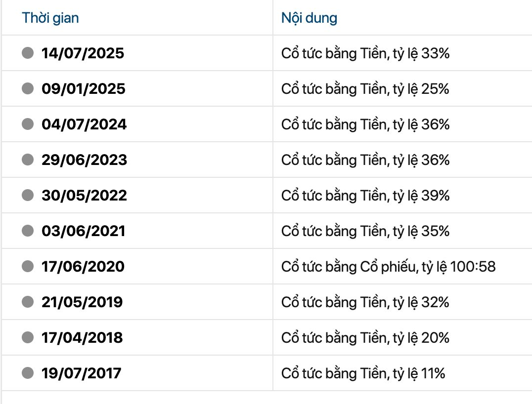Click the bullet marker for 21/05/2019
Screen dimensions: 532x404
tap(28, 301)
